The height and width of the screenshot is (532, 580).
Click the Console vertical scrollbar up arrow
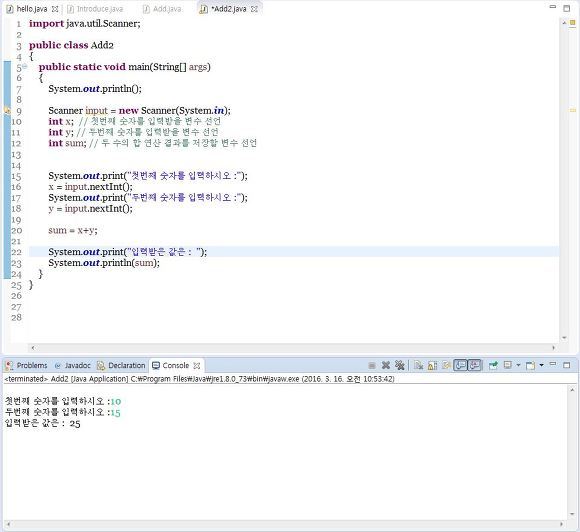pyautogui.click(x=572, y=390)
